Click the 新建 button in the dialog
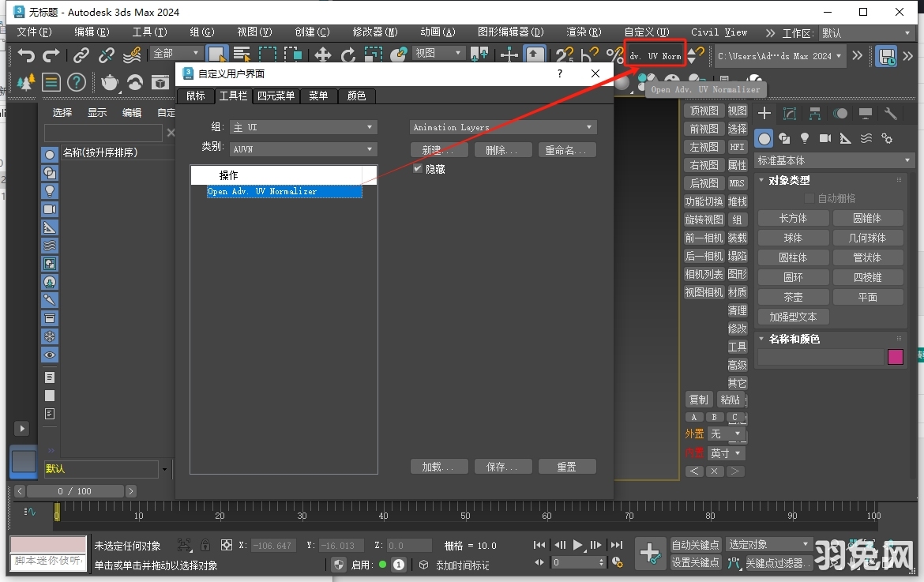924x582 pixels. (439, 148)
